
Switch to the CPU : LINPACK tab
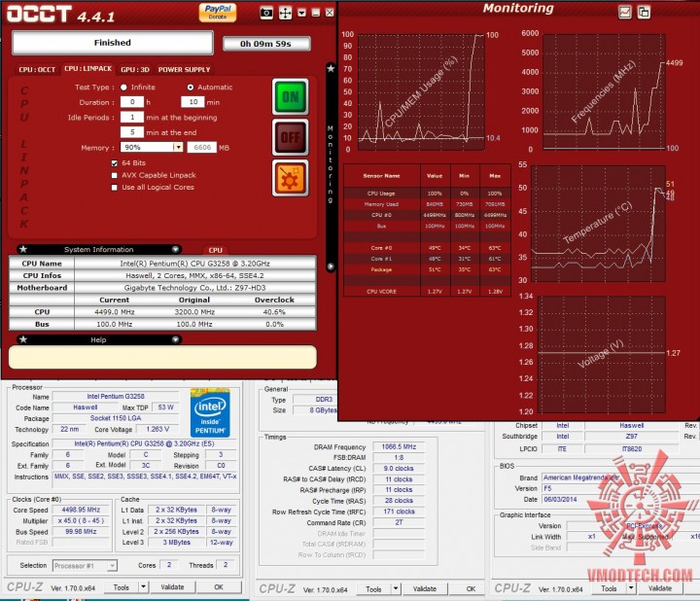tap(87, 69)
